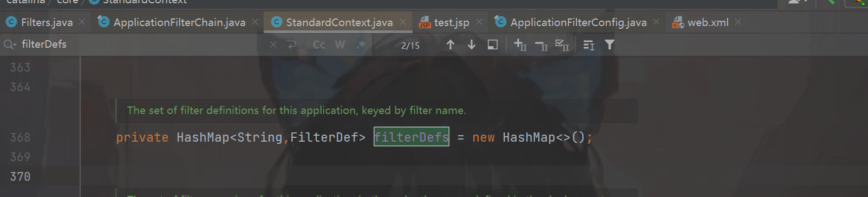Toggle Words (W) search option
The height and width of the screenshot is (197, 868).
(340, 45)
